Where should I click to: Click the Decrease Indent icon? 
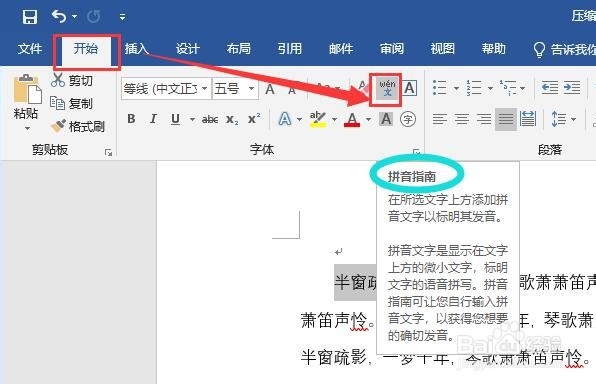tap(550, 88)
